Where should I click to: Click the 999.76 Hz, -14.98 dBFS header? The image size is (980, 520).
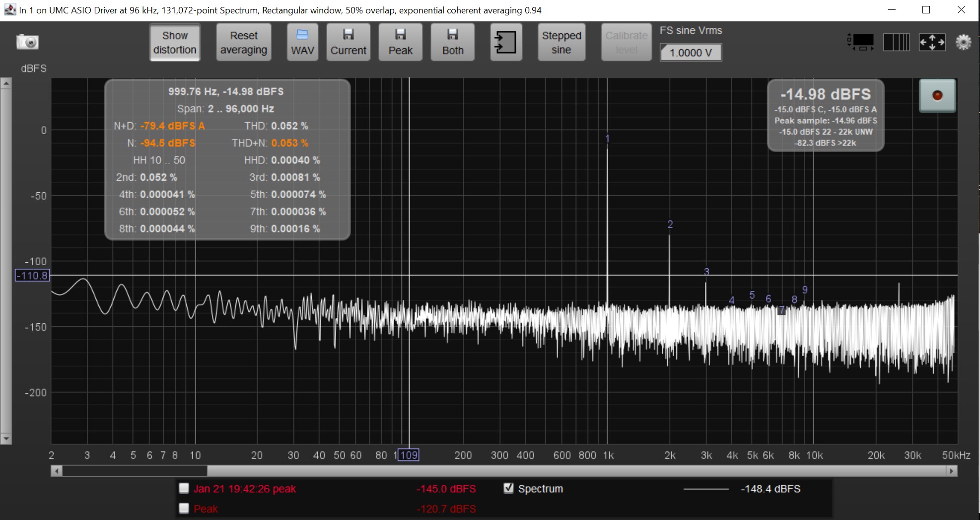point(226,92)
